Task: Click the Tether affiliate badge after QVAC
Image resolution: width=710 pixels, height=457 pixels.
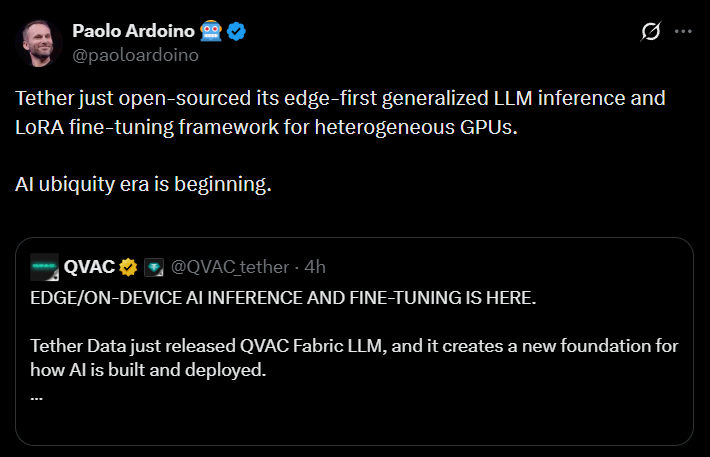Action: click(153, 267)
